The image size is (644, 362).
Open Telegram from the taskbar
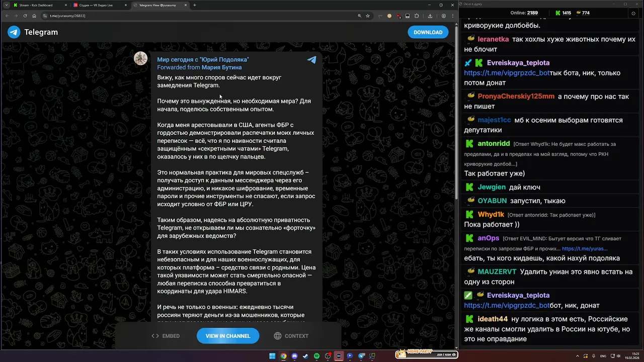tap(361, 356)
